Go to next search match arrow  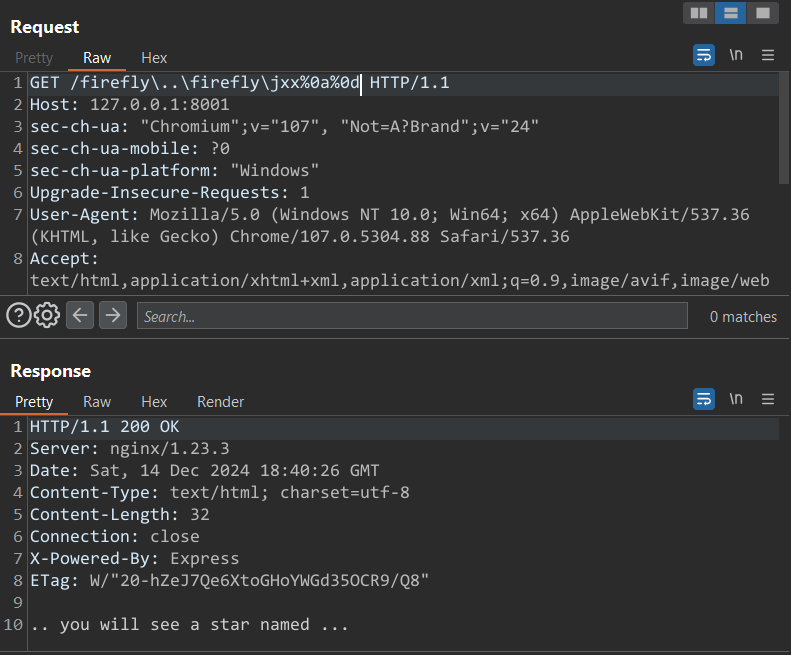click(x=113, y=316)
